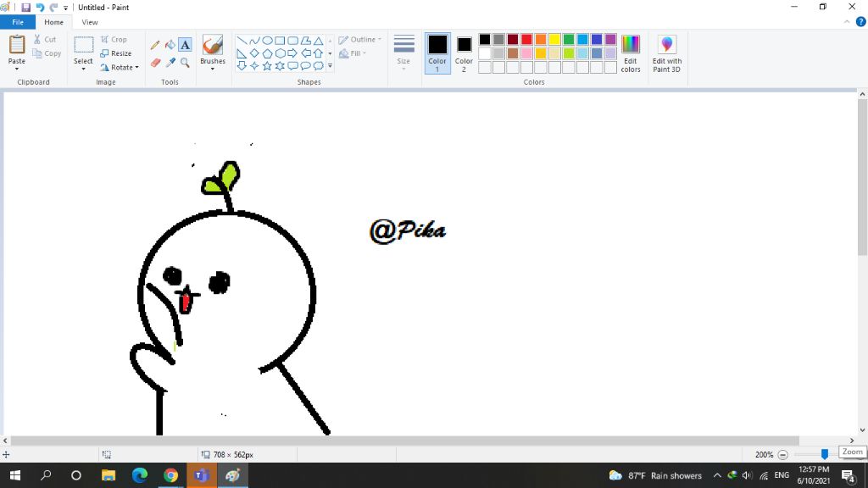This screenshot has width=868, height=488.
Task: Select the Color picker eyedropper tool
Action: [170, 63]
